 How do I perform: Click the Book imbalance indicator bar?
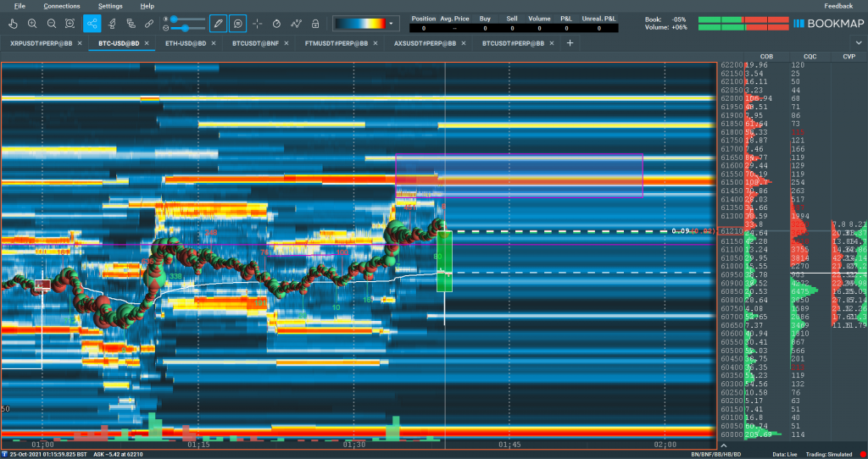pyautogui.click(x=743, y=20)
